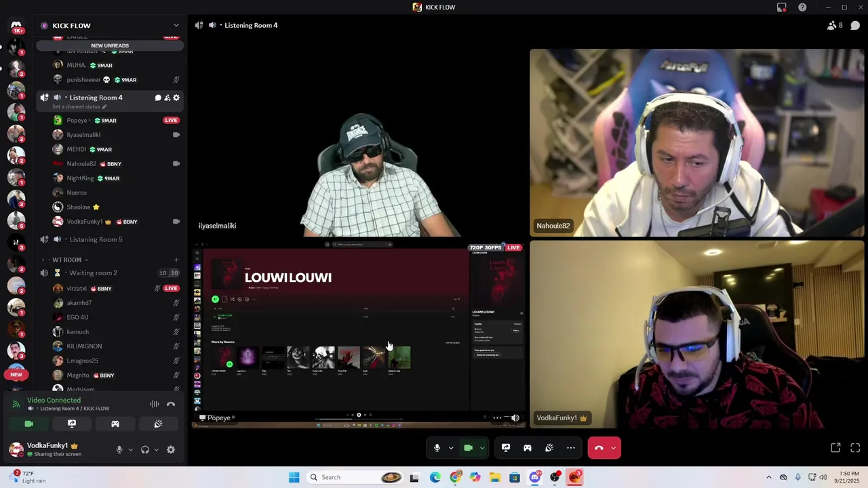Viewport: 868px width, 488px height.
Task: Invite people to Listening Room 4
Action: pyautogui.click(x=167, y=98)
